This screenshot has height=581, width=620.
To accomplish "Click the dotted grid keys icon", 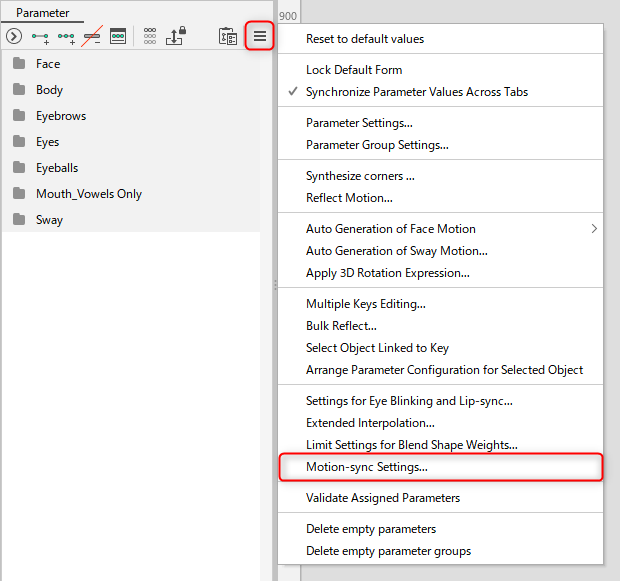I will coord(150,36).
